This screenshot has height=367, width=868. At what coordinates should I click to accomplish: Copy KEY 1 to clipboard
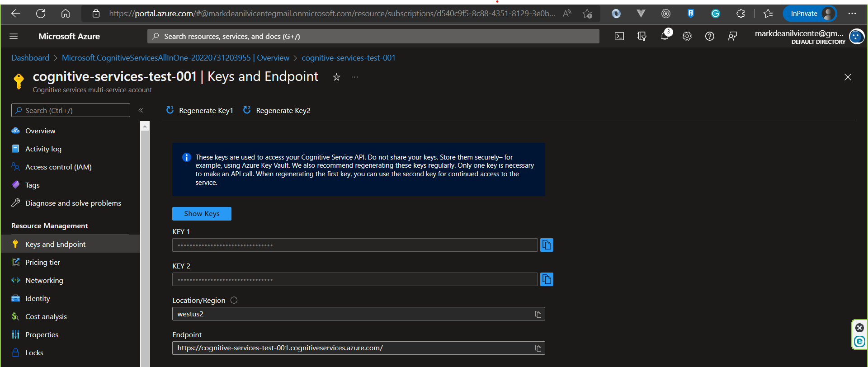click(x=547, y=245)
